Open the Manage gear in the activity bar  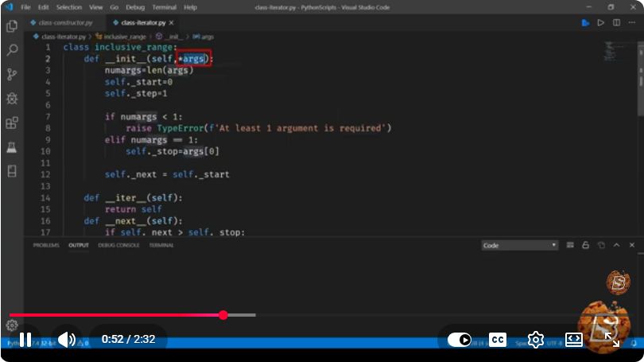(x=12, y=325)
